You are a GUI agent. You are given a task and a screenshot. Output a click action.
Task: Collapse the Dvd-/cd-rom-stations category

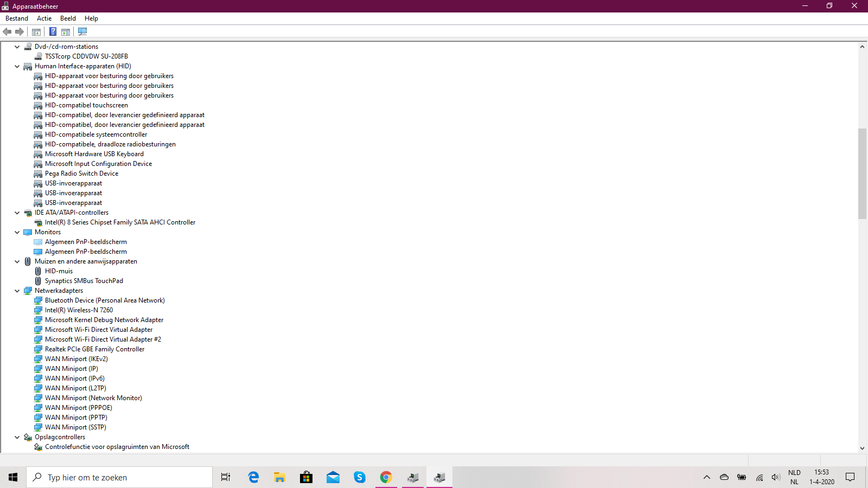[17, 47]
